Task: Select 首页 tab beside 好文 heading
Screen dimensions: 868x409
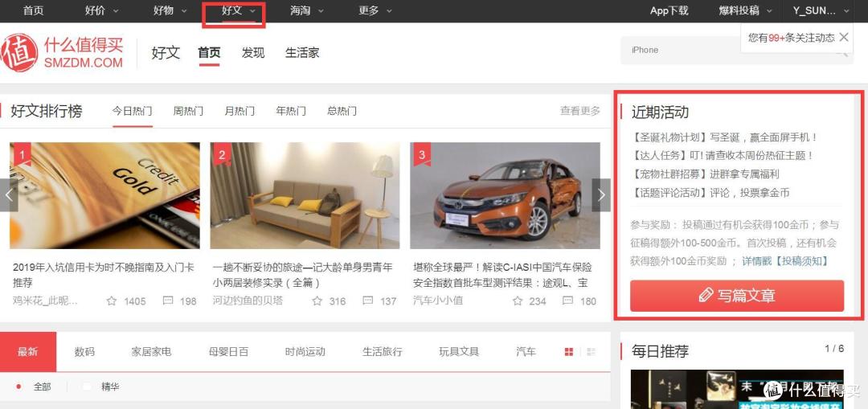Action: point(209,53)
